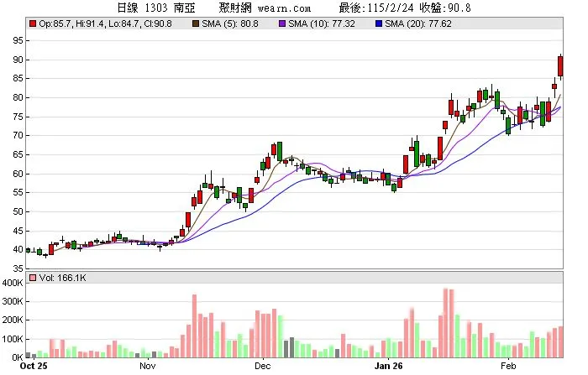Click the chart title '日線 1303 南亞'
The height and width of the screenshot is (375, 588).
(156, 8)
